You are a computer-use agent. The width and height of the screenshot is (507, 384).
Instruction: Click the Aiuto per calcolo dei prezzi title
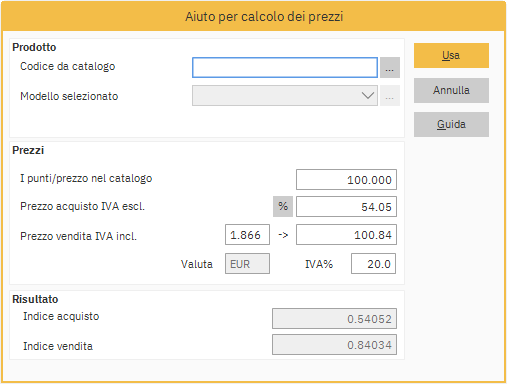[x=264, y=17]
